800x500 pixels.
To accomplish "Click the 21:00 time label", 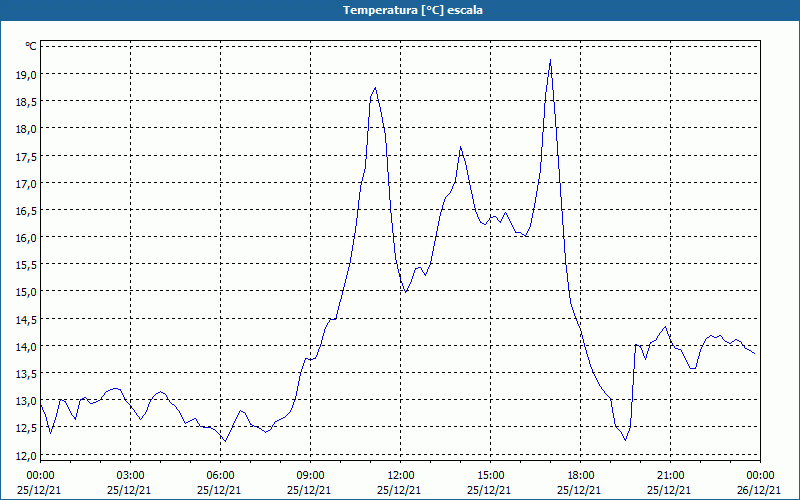I will (x=670, y=476).
